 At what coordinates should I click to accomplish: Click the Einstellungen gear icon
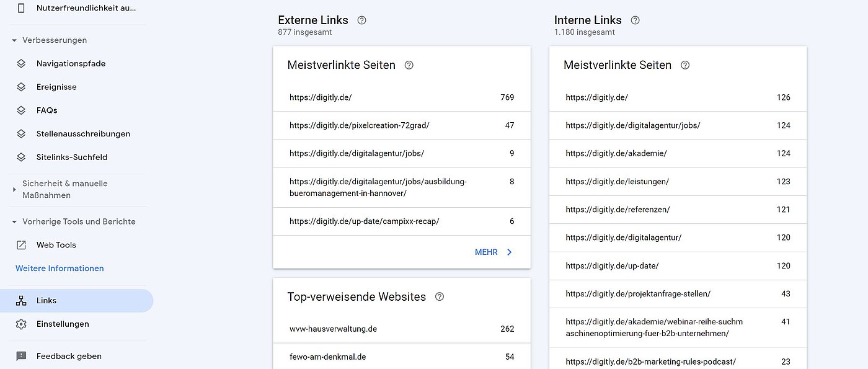point(21,324)
